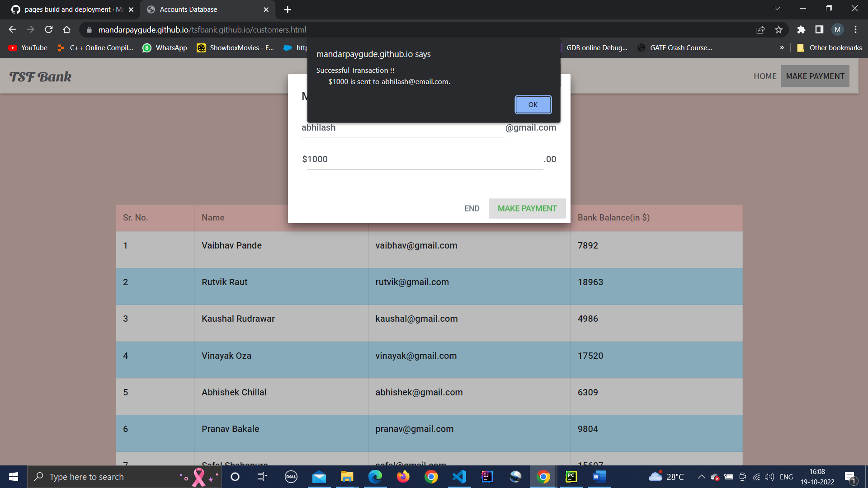Open Microsoft Edge from taskbar

point(375,477)
